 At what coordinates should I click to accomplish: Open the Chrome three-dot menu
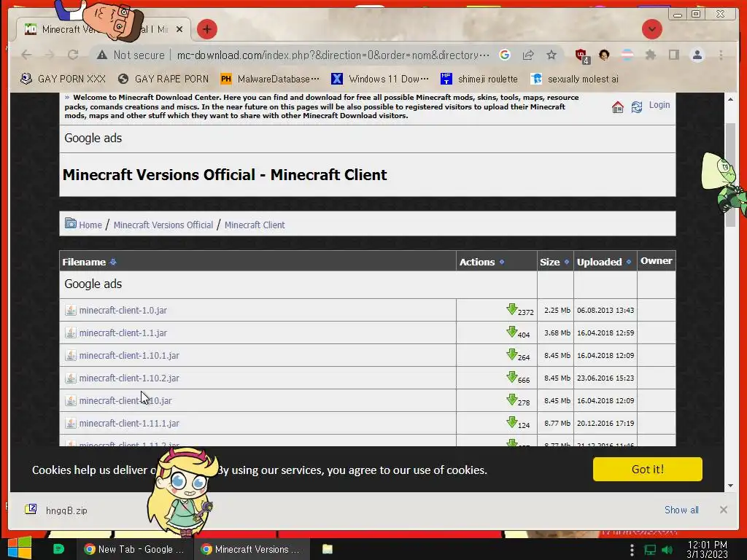tap(721, 55)
